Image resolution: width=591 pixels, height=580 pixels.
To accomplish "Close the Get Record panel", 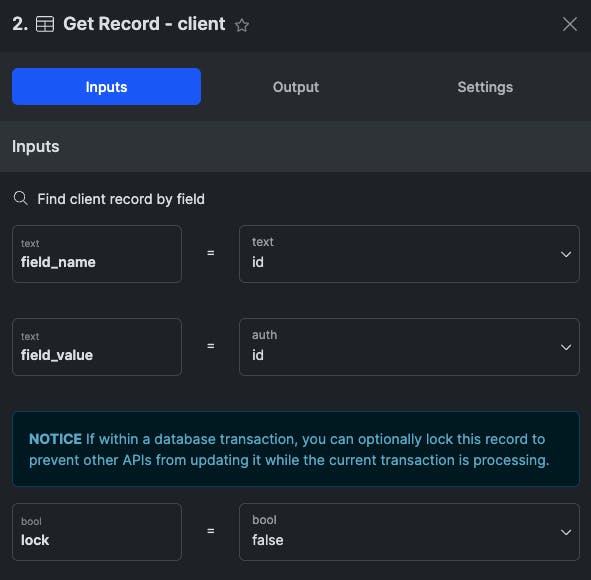I will coord(569,24).
